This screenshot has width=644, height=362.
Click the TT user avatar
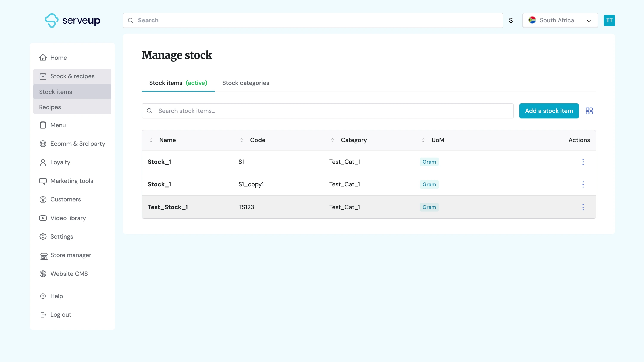point(609,20)
